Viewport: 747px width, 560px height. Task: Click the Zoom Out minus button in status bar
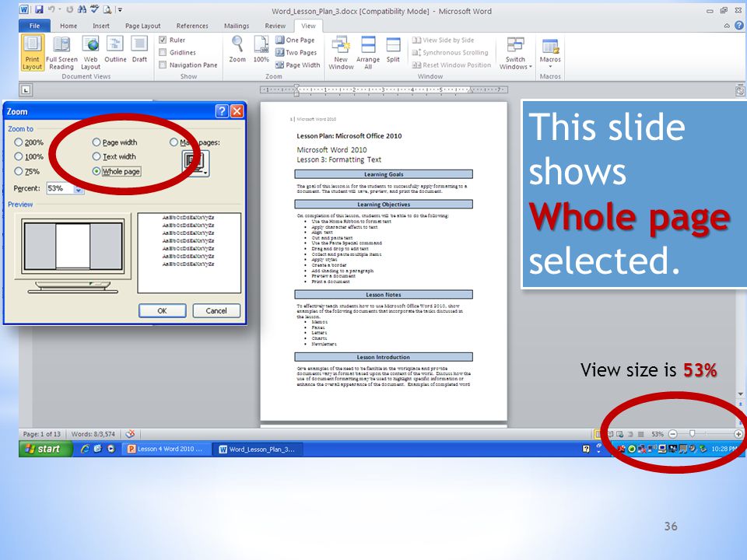pos(672,434)
